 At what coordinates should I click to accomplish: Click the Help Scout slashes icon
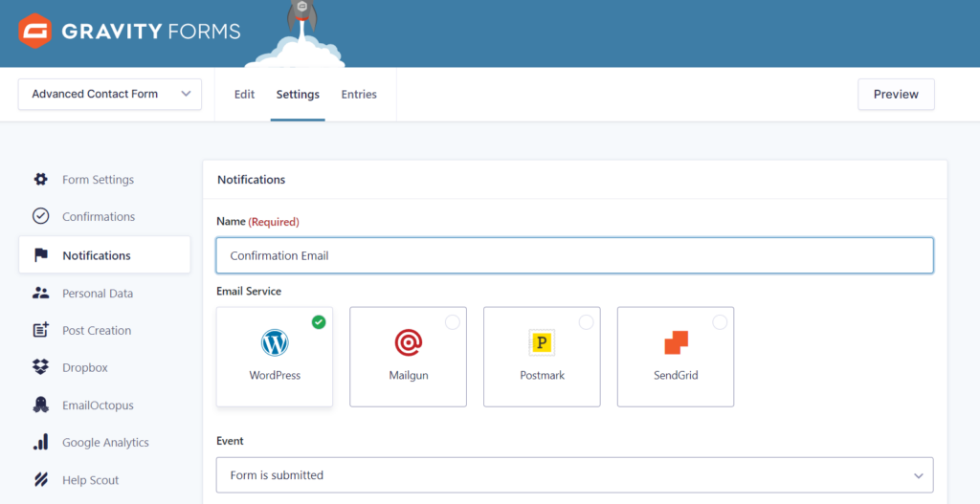pyautogui.click(x=40, y=480)
